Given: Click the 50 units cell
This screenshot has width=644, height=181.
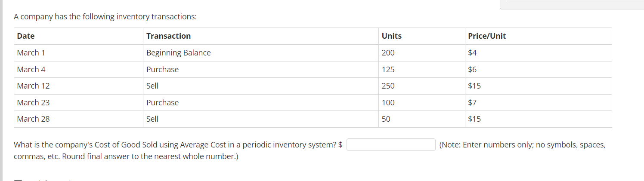Looking at the screenshot, I should click(421, 119).
